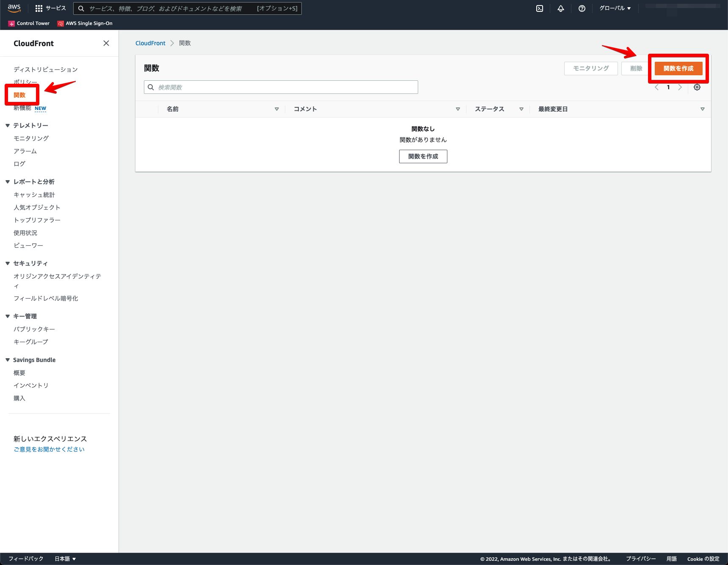The height and width of the screenshot is (565, 728).
Task: Open パブリックキー page
Action: pyautogui.click(x=34, y=329)
